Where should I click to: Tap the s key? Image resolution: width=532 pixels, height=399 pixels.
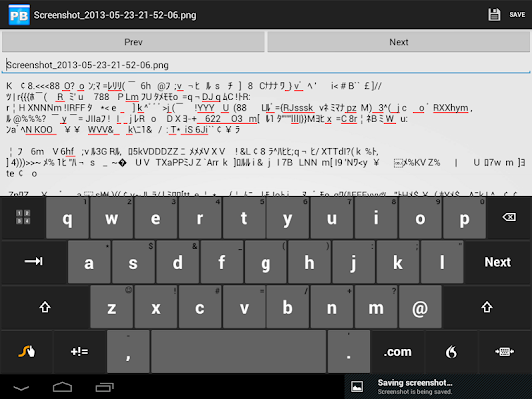pyautogui.click(x=133, y=262)
